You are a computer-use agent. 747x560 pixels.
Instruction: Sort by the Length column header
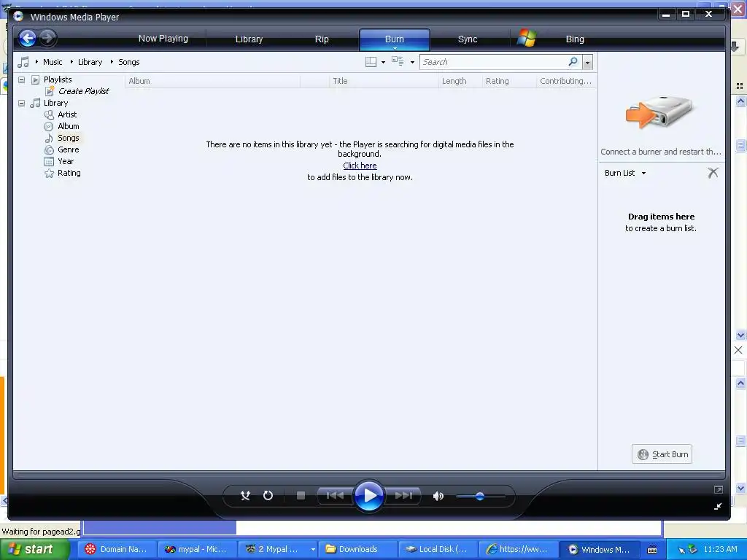[460, 81]
